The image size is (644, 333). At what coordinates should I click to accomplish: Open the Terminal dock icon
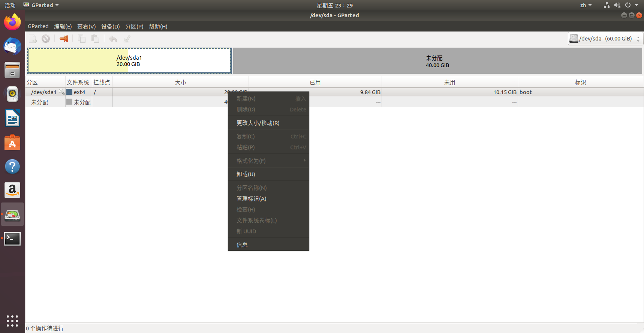pyautogui.click(x=12, y=238)
